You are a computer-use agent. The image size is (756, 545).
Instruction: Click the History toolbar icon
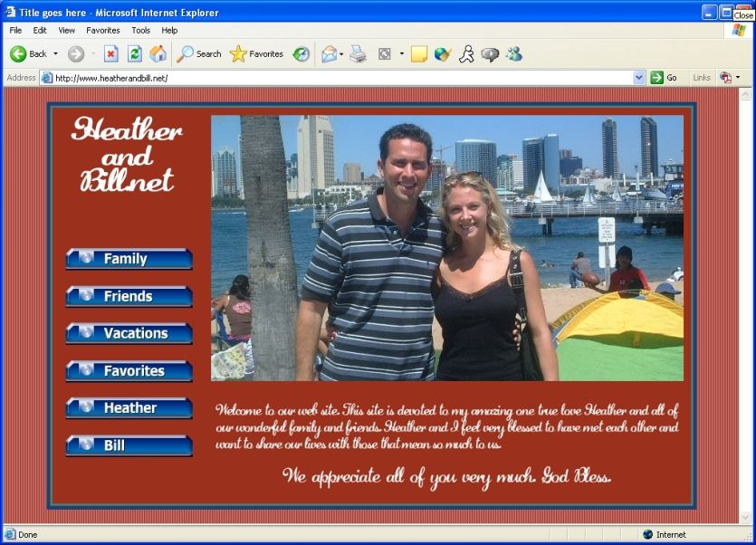click(x=301, y=54)
